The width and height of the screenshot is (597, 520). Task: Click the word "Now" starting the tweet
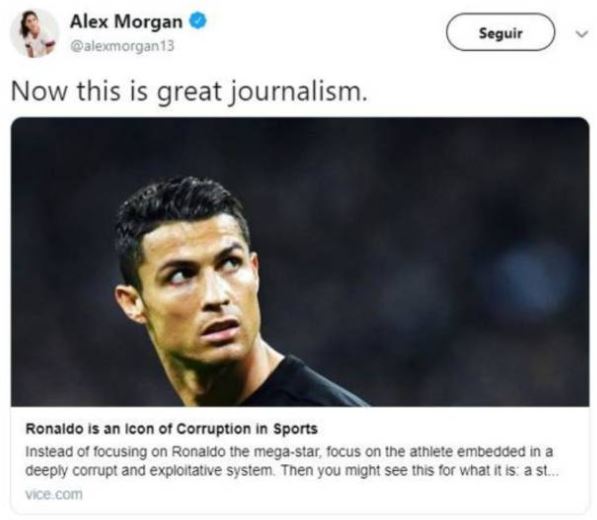39,92
